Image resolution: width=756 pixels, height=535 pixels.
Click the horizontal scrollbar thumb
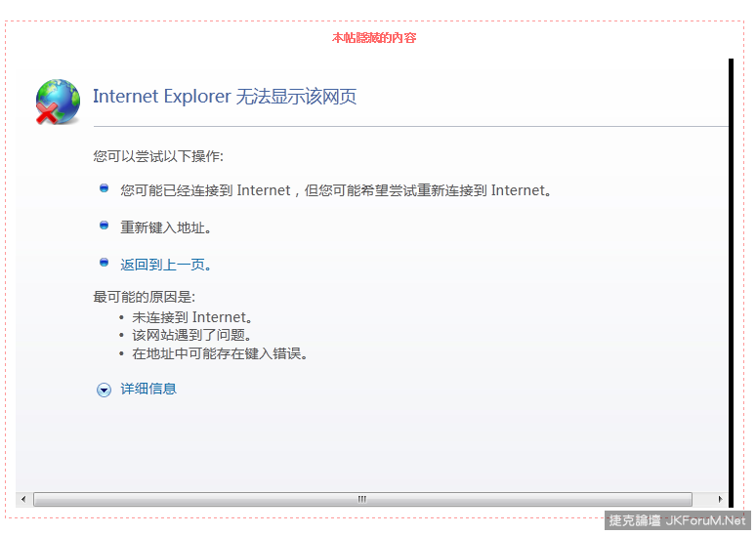pos(361,499)
